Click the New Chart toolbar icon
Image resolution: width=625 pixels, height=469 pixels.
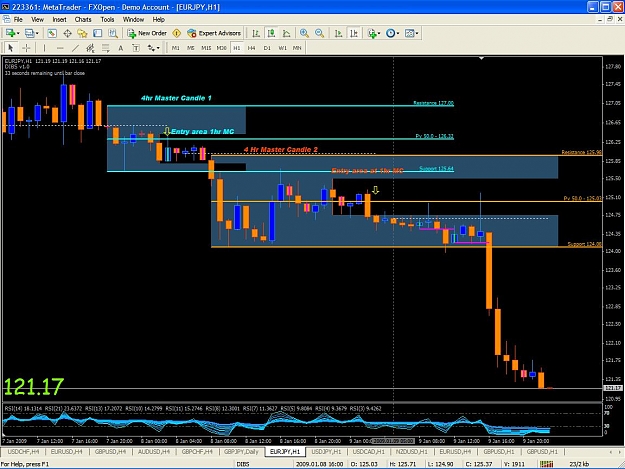pyautogui.click(x=10, y=33)
